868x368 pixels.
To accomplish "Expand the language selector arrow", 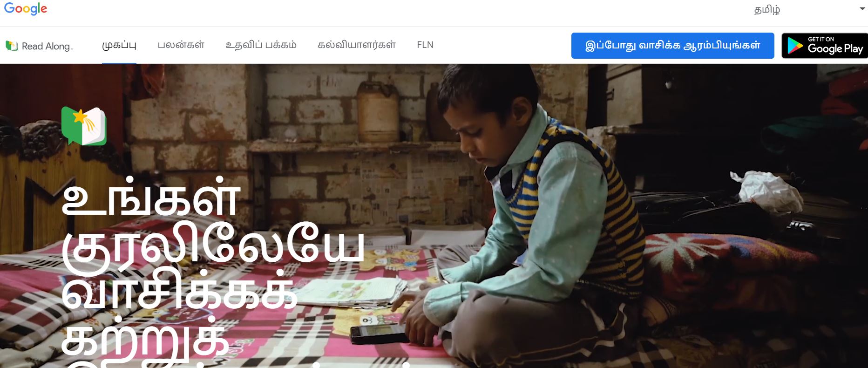I will tap(862, 9).
